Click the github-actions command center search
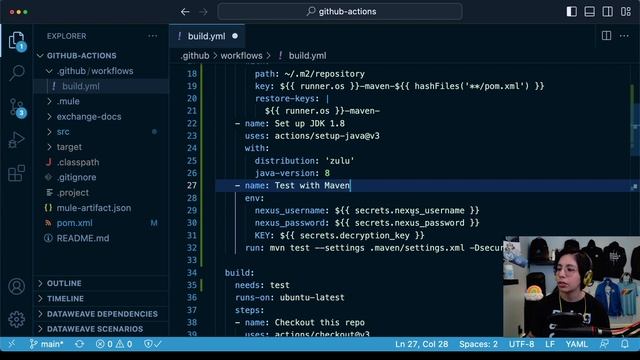The image size is (640, 360). click(340, 11)
